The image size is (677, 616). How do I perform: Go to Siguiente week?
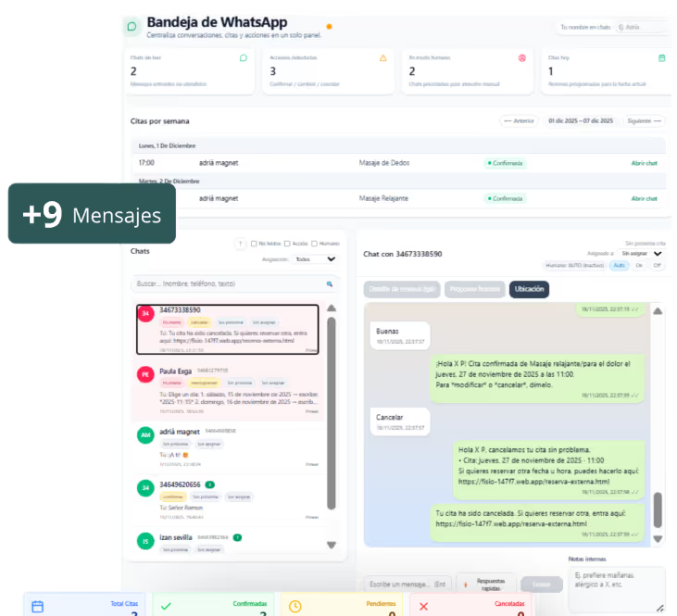tap(644, 121)
